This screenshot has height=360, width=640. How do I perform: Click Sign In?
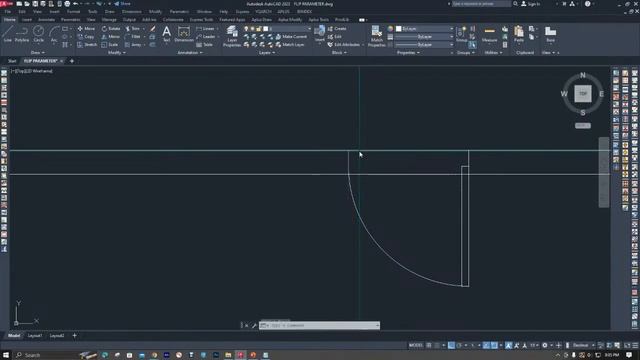(531, 4)
